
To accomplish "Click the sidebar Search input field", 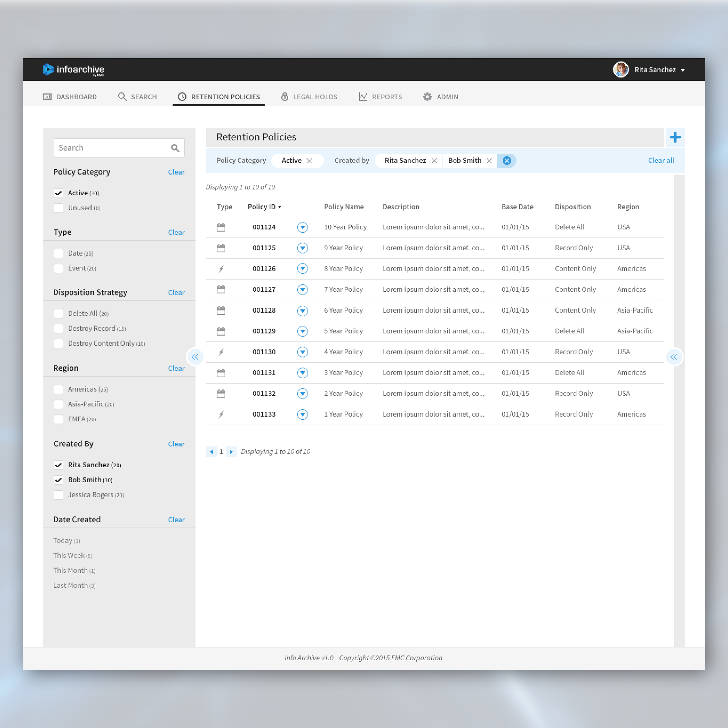I will 111,148.
